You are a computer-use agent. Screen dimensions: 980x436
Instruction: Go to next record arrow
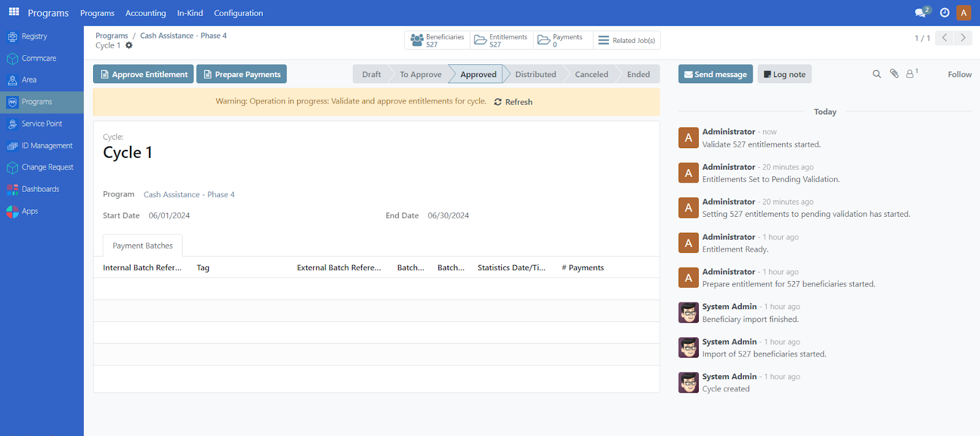(963, 38)
